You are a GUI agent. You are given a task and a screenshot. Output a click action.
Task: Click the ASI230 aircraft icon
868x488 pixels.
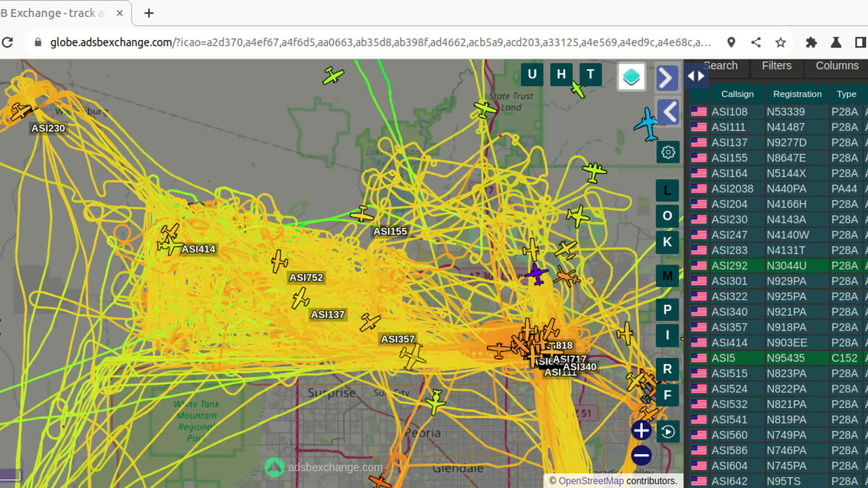pos(20,111)
